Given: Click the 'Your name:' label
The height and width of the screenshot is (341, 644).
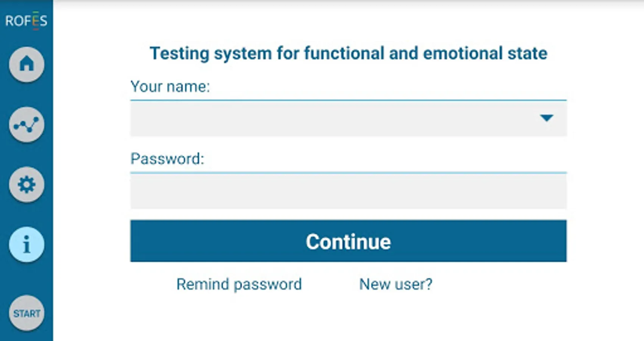Looking at the screenshot, I should (x=170, y=87).
